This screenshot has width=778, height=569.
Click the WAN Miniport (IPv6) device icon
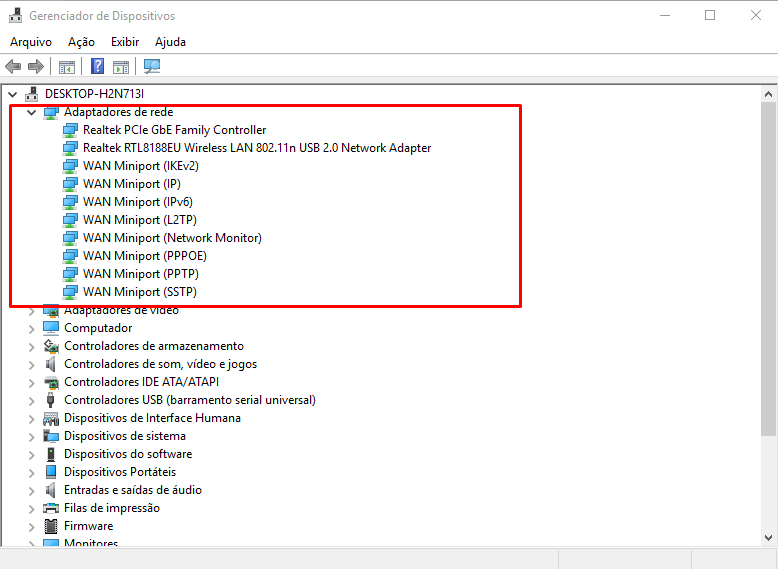(x=70, y=202)
